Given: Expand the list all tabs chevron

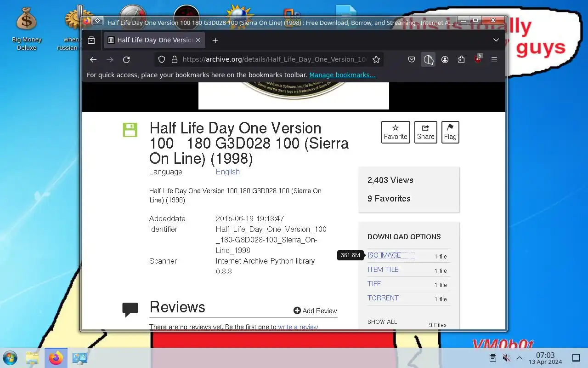Looking at the screenshot, I should pyautogui.click(x=496, y=40).
